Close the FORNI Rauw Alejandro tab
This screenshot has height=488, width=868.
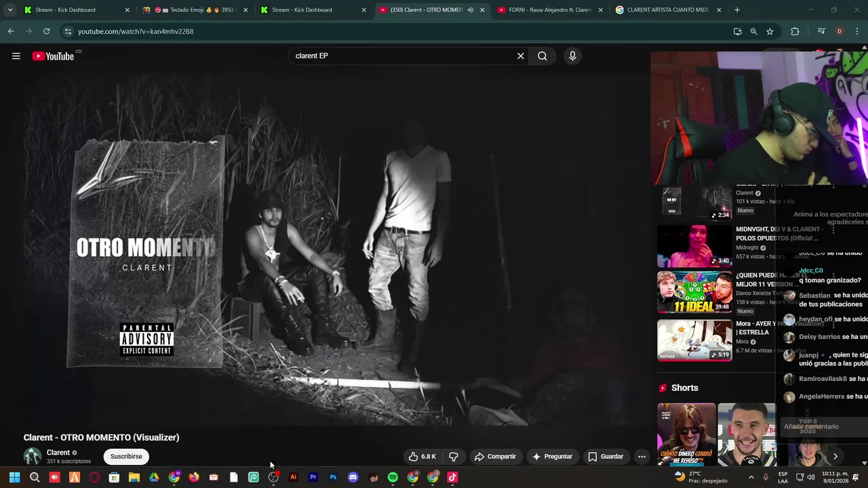pos(600,10)
